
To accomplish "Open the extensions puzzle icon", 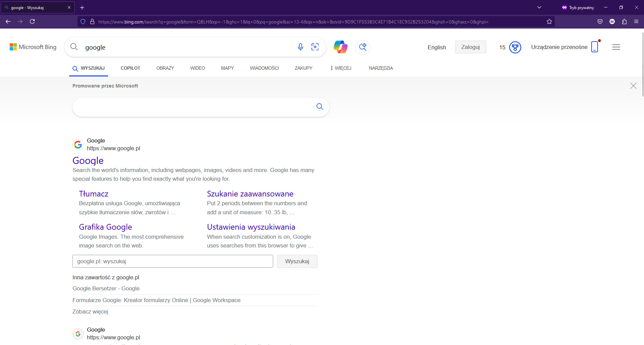I will click(624, 21).
